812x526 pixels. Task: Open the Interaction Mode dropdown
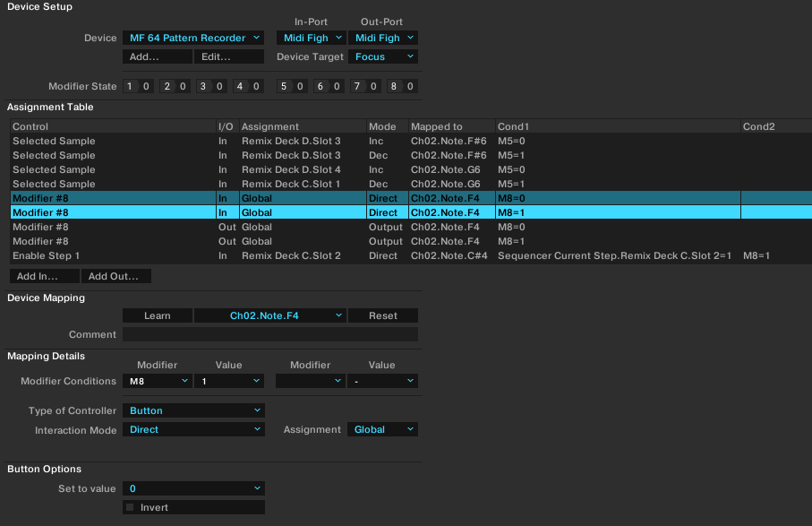[x=193, y=429]
